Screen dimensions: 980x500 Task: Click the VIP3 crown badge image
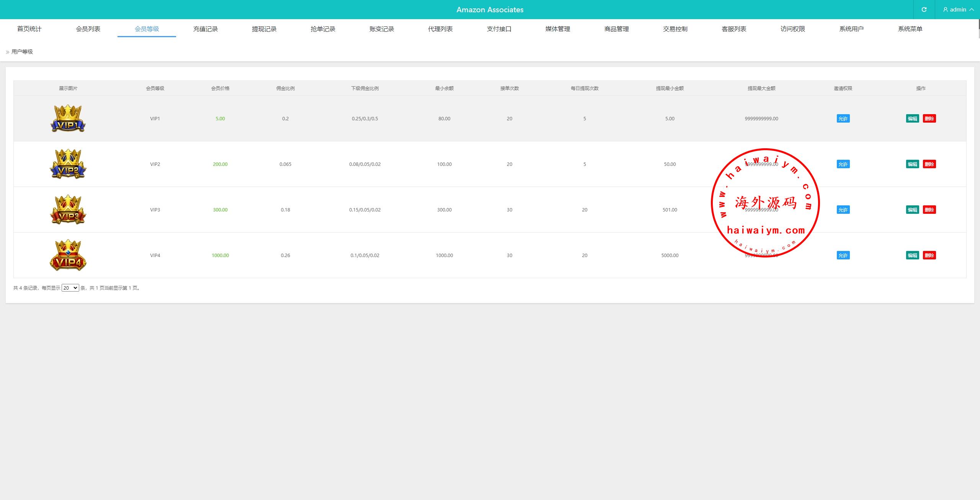coord(68,210)
